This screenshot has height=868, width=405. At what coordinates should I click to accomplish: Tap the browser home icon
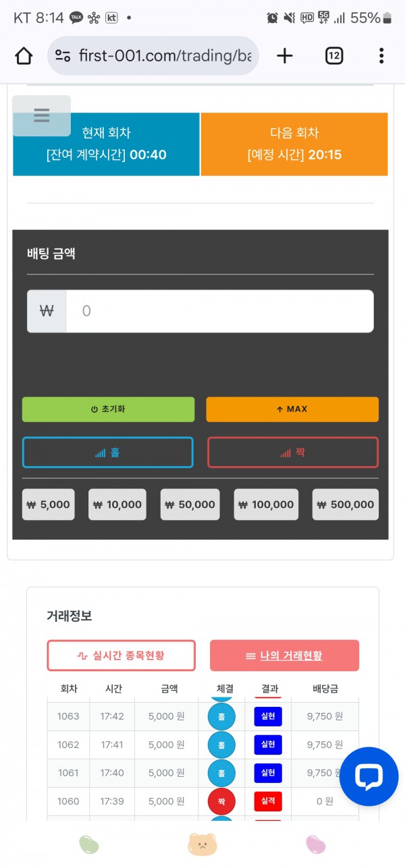[24, 56]
